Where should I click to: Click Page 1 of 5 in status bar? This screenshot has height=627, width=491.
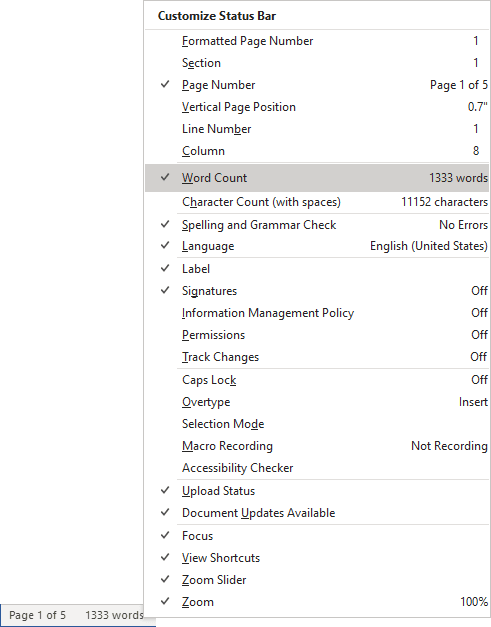[38, 615]
